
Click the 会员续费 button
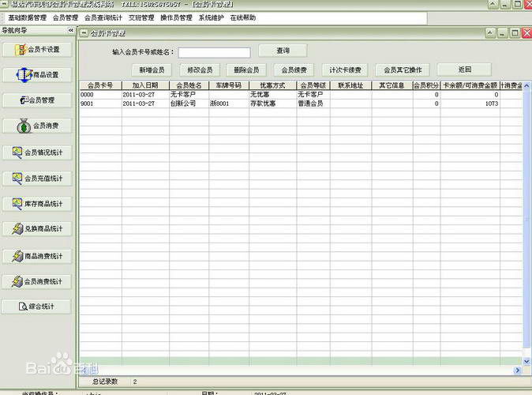pos(294,70)
